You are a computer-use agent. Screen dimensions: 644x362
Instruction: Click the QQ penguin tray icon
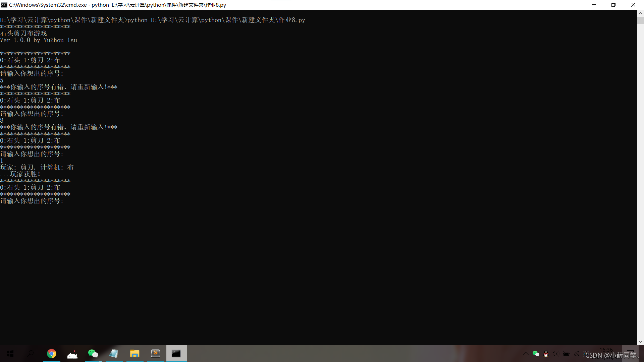[546, 354]
